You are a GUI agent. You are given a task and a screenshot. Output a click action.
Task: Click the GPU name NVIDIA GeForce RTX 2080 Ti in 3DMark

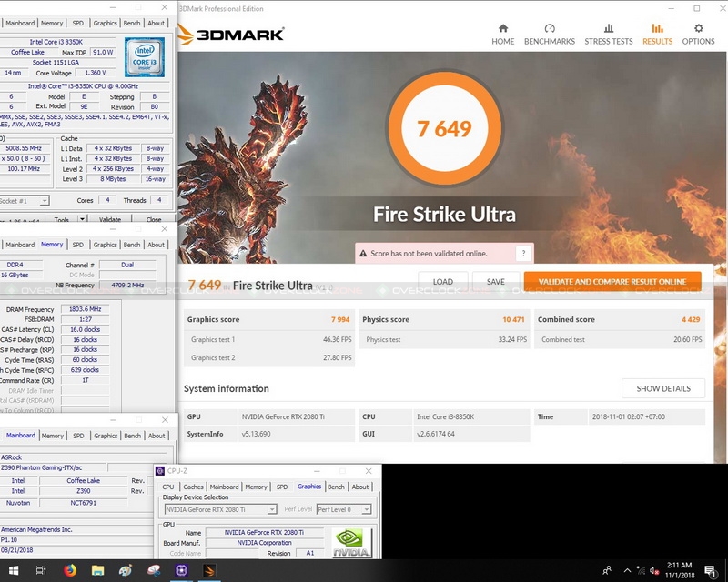(283, 416)
